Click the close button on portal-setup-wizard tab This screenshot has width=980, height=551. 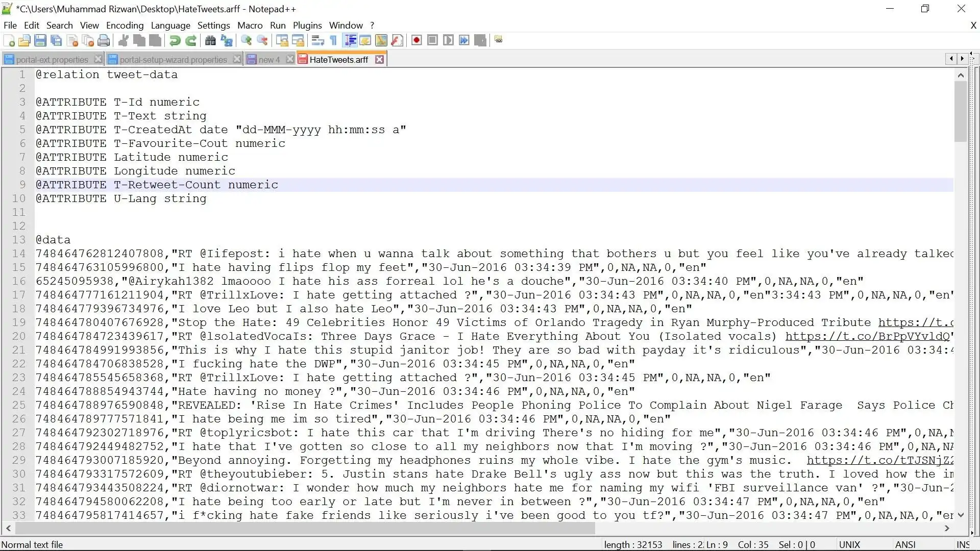point(236,59)
